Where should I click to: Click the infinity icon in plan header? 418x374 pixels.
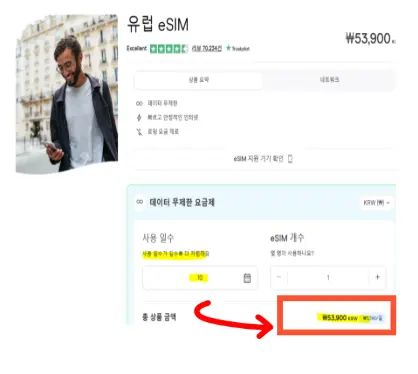pyautogui.click(x=140, y=202)
